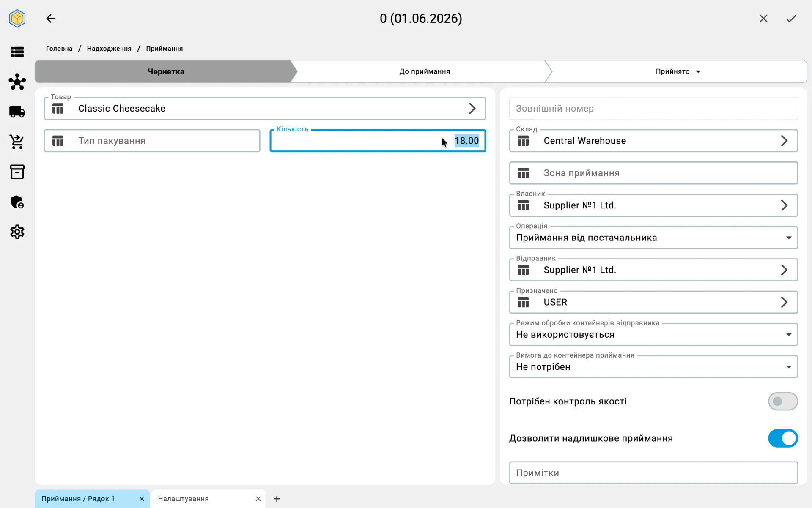
Task: Close the Приймання / Рядок 1 tab
Action: (142, 499)
